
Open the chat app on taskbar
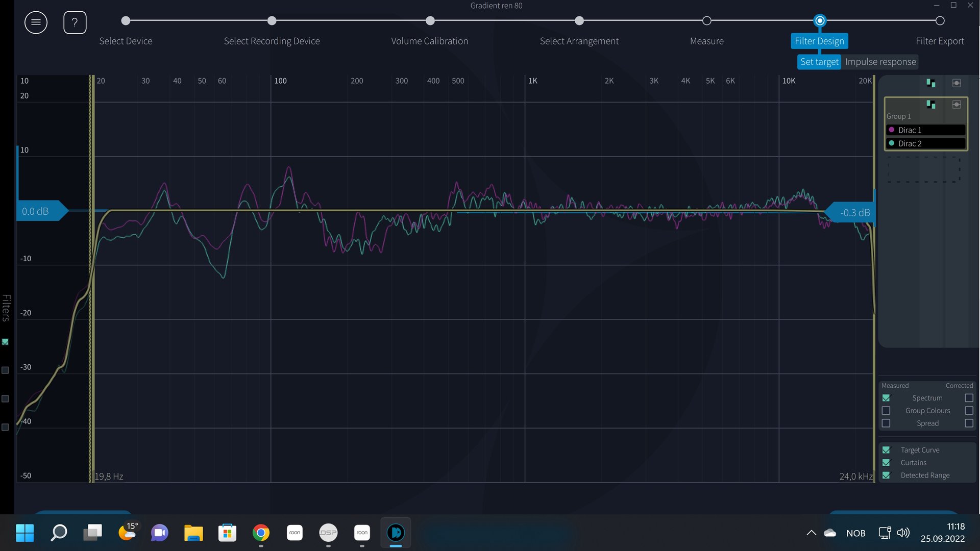[x=160, y=533]
